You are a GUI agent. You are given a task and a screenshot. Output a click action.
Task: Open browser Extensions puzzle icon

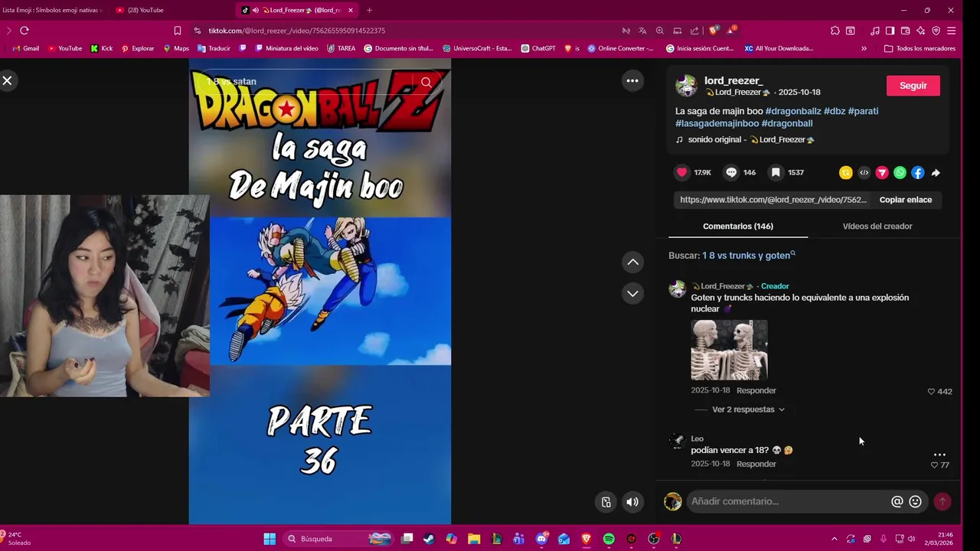tap(835, 31)
